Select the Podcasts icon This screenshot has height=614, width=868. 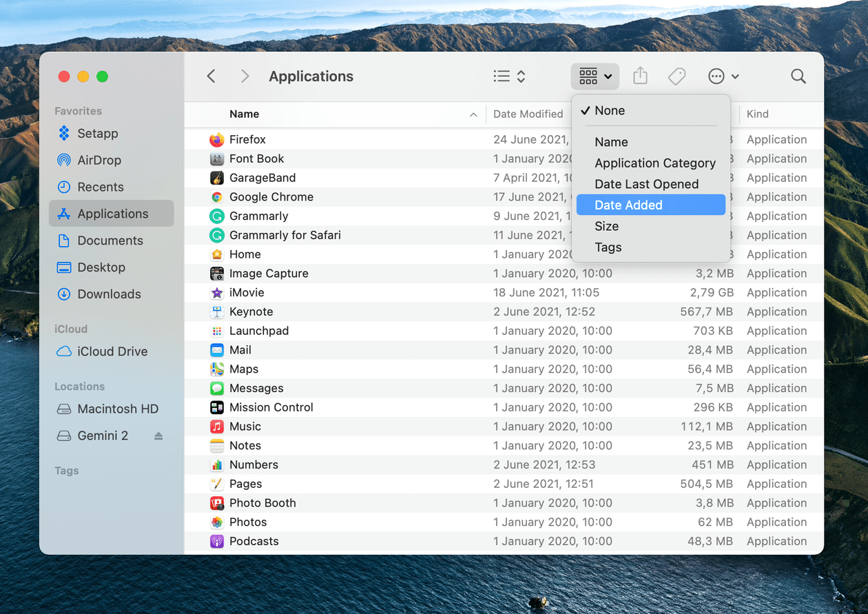point(217,542)
